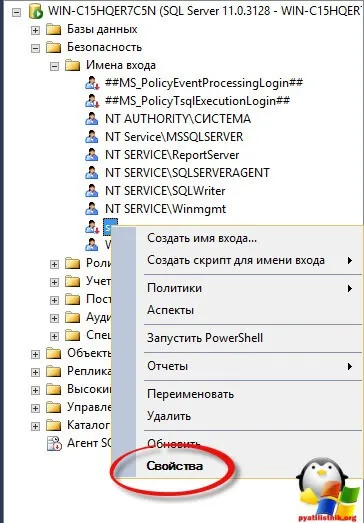Click the Спец... folder icon
This screenshot has height=523, width=364.
[x=72, y=336]
